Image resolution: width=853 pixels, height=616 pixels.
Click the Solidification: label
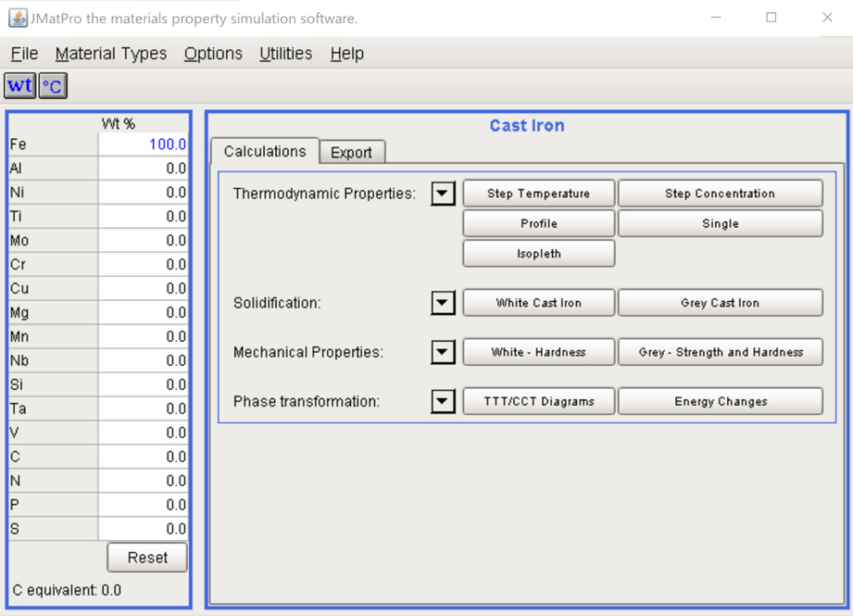click(277, 303)
